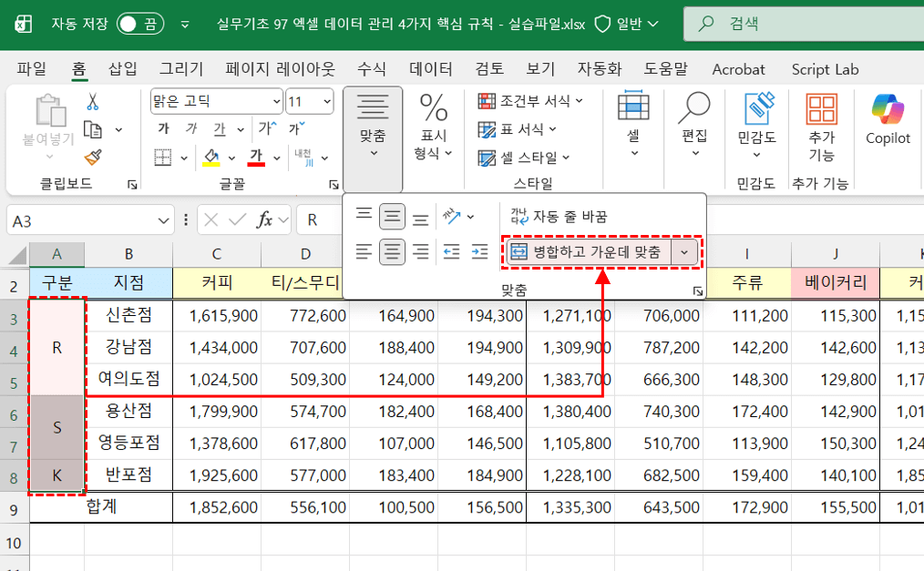Click 병합하고 가운데 맞춤 button

coord(588,252)
